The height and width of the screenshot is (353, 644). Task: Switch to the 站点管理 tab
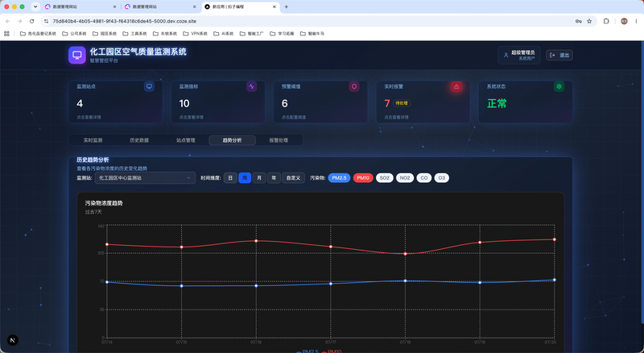pos(186,140)
